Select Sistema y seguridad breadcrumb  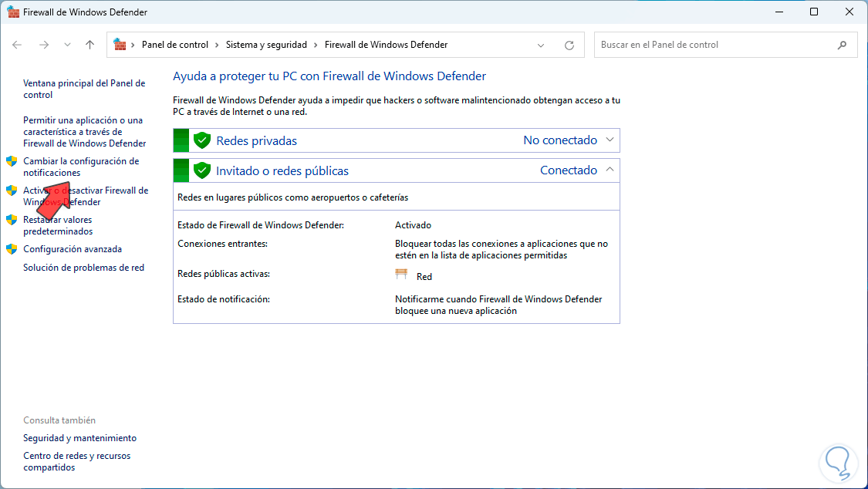coord(266,45)
